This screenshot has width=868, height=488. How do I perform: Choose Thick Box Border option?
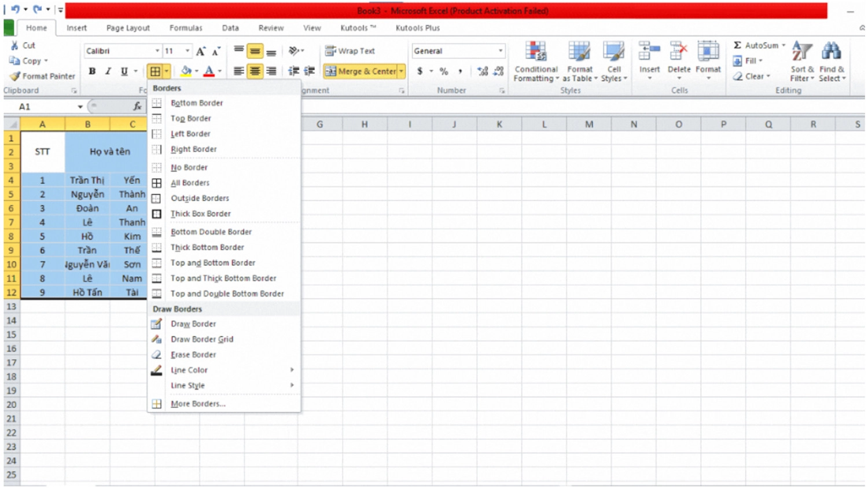point(225,214)
